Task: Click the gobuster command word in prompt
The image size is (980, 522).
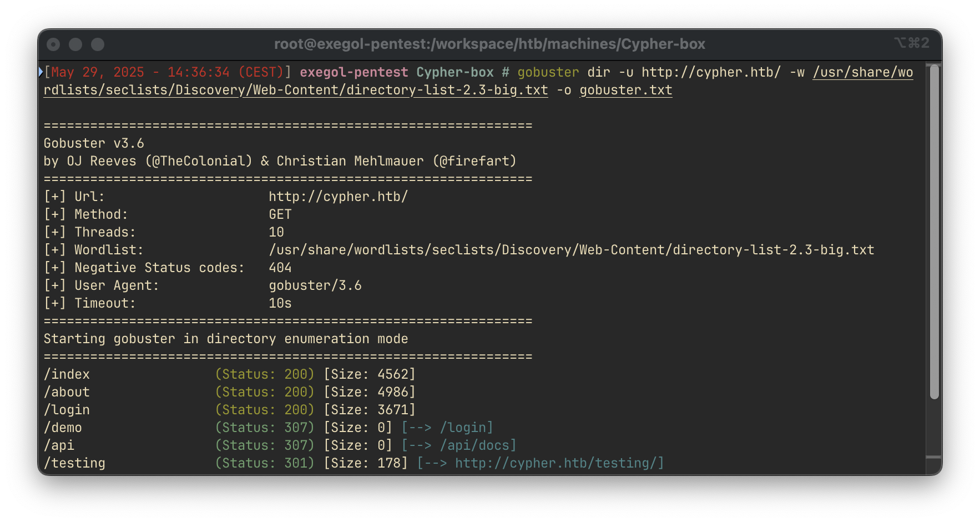Action: pyautogui.click(x=548, y=72)
